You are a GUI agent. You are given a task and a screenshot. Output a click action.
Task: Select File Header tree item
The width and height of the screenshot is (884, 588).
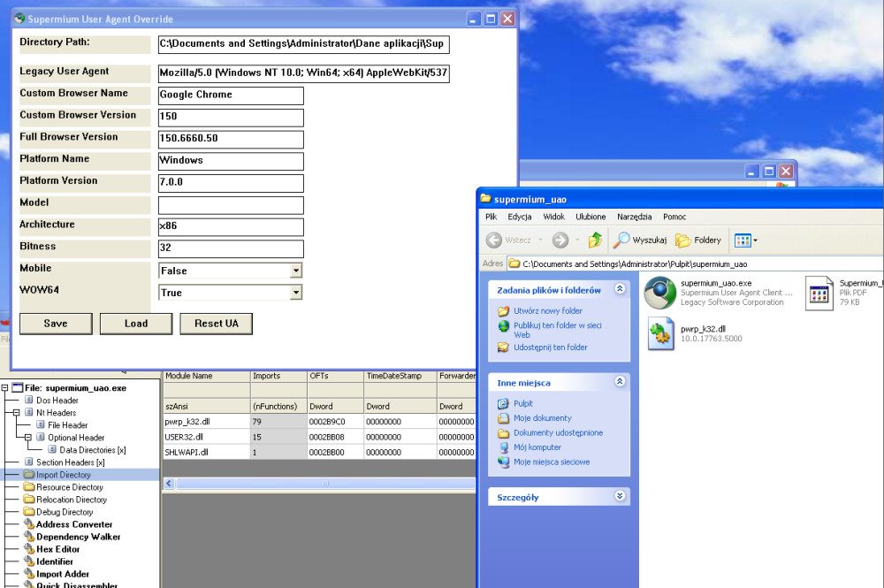(68, 425)
